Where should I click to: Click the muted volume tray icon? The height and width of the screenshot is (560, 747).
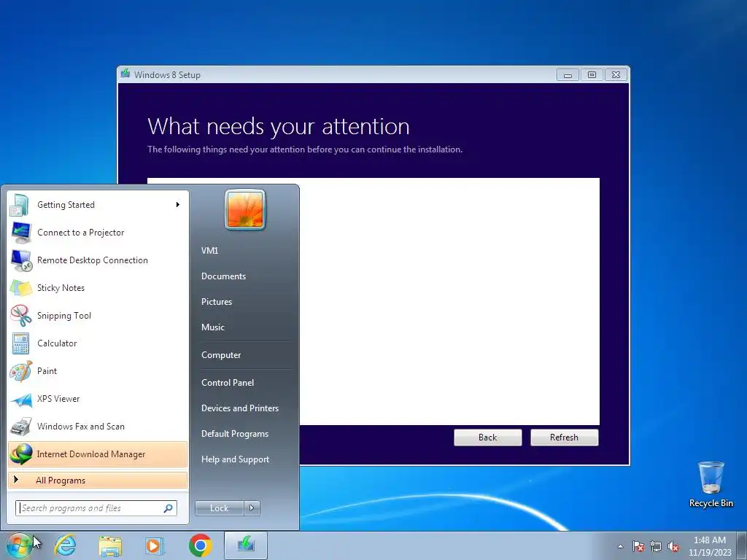tap(673, 546)
